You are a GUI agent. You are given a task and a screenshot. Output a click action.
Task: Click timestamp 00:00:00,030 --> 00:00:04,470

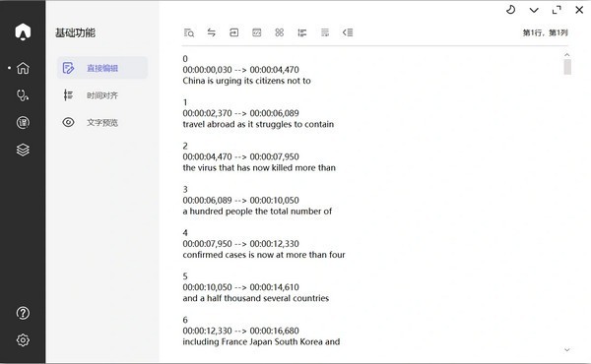[x=241, y=70]
